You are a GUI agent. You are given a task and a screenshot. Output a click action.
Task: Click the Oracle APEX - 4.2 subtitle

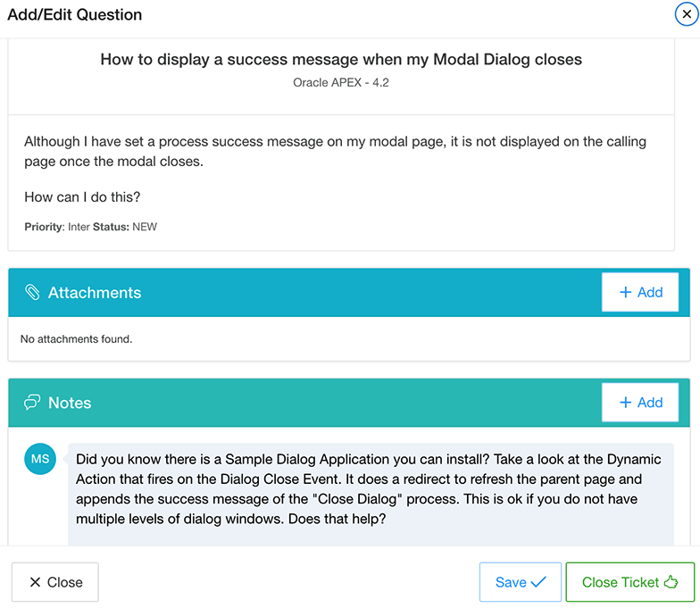[x=341, y=82]
